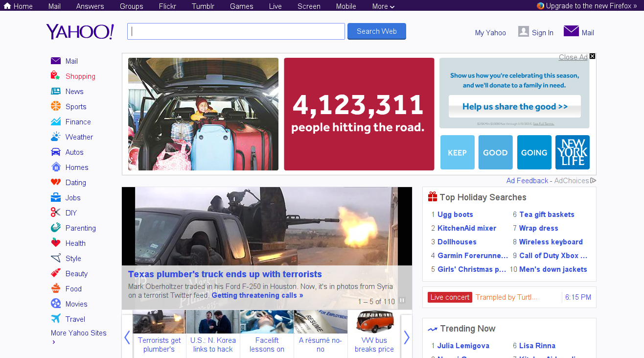
Task: Click the Yahoo! logo
Action: [x=80, y=31]
